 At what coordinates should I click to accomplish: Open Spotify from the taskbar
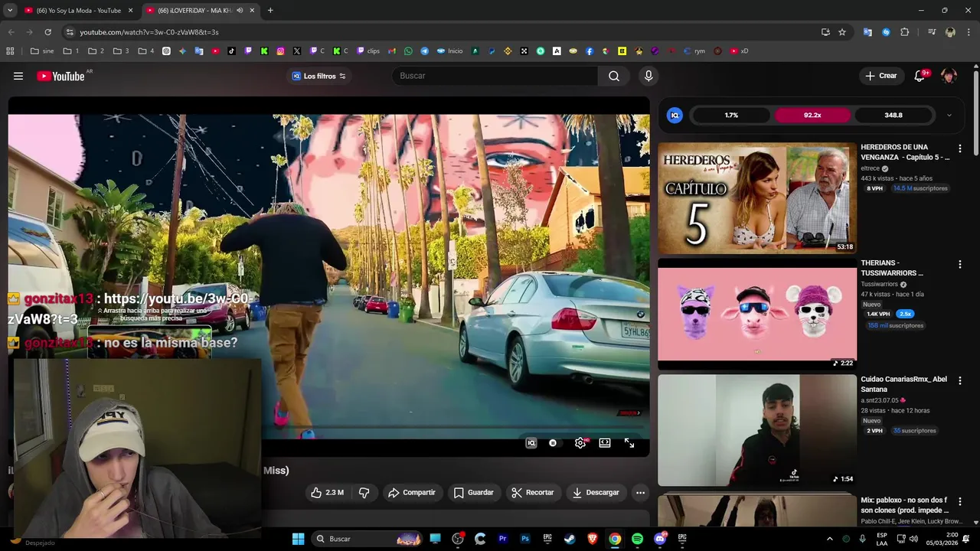click(637, 539)
